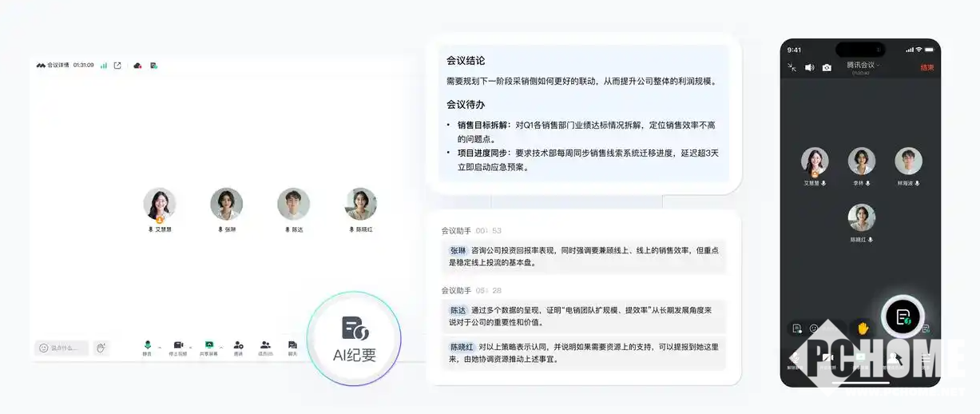
Task: Toggle the microphone mute (静音) button
Action: pos(147,347)
